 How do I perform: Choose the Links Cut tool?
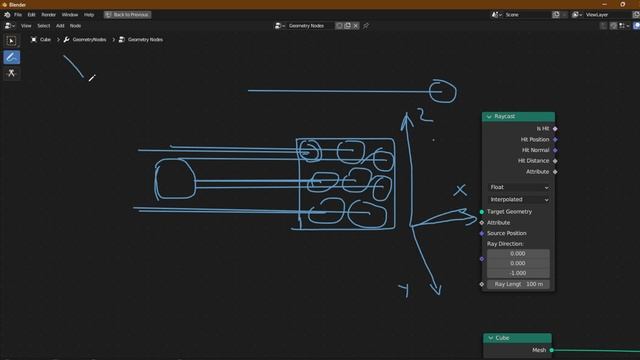pyautogui.click(x=11, y=73)
